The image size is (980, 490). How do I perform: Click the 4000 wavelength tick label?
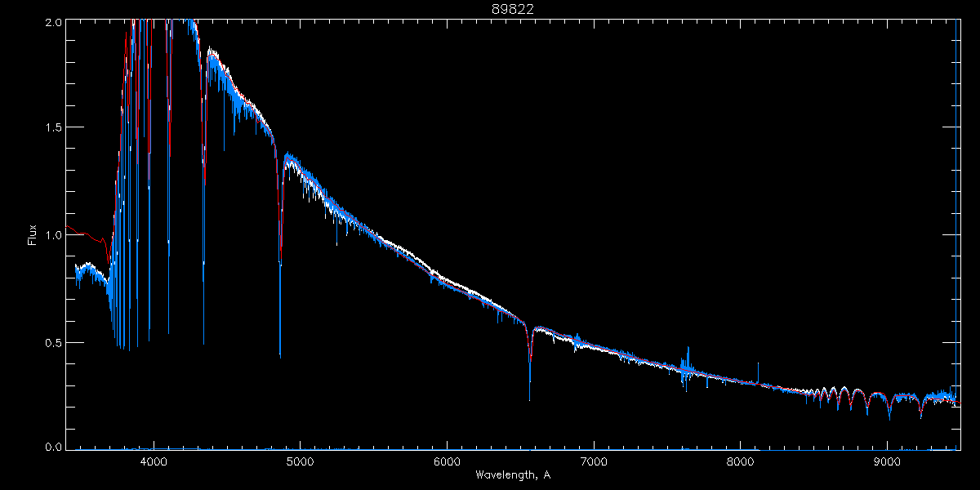(x=153, y=461)
